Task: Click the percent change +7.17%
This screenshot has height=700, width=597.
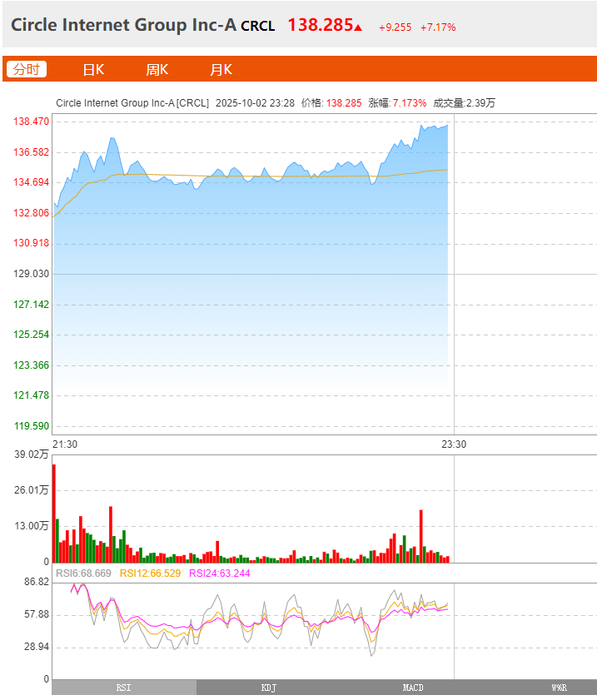Action: [438, 27]
